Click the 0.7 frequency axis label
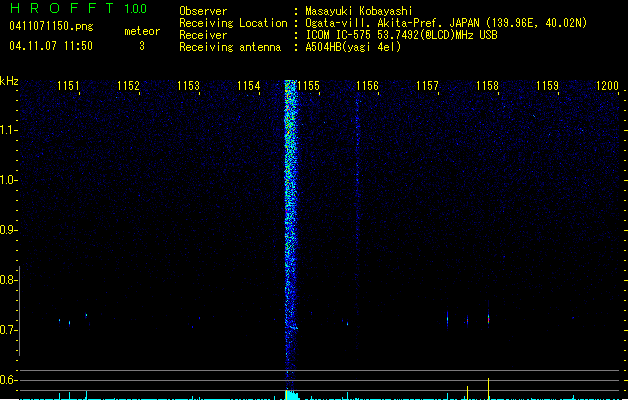629x400 pixels. (x=8, y=330)
